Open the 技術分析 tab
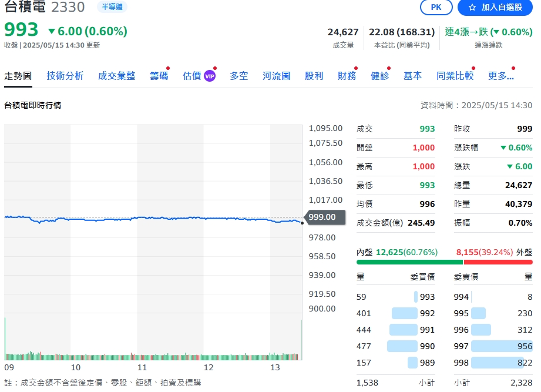The height and width of the screenshot is (392, 541). click(65, 76)
